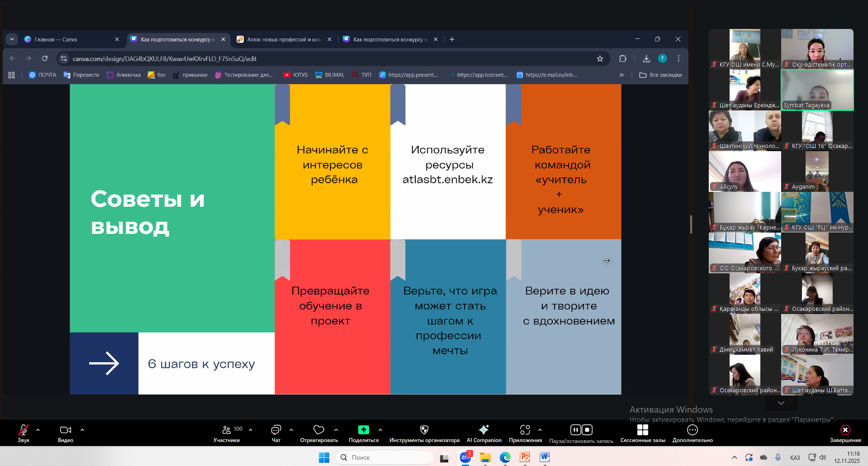Open Microsoft Word from the taskbar
Image resolution: width=868 pixels, height=466 pixels.
click(544, 457)
